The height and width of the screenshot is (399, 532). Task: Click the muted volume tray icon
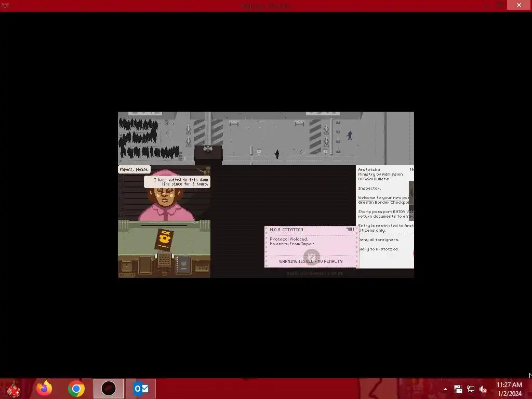tap(483, 389)
